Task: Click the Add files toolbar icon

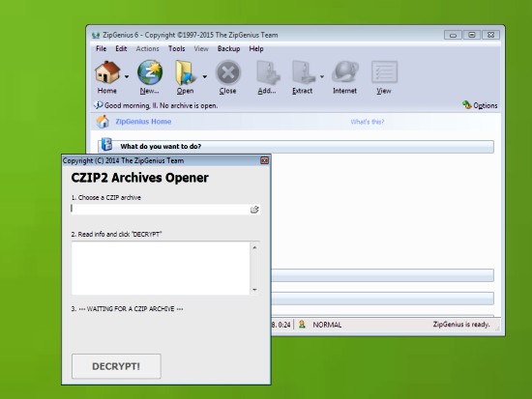Action: [268, 72]
